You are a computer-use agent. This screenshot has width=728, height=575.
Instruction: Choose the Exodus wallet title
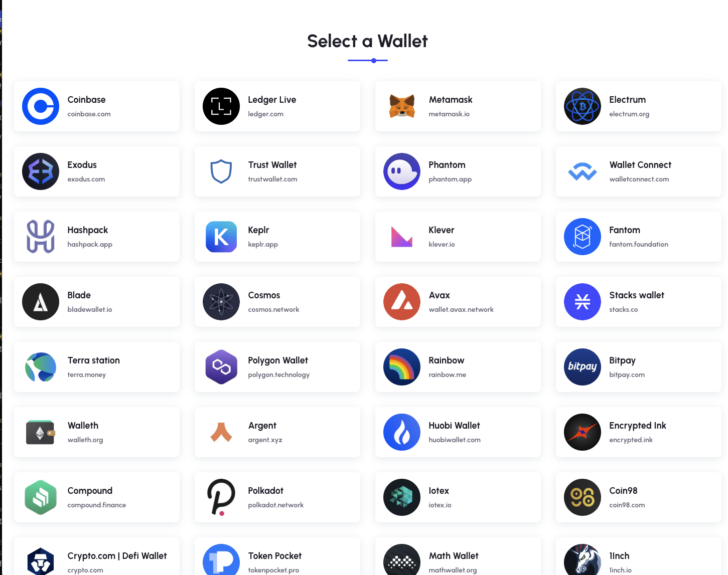82,165
